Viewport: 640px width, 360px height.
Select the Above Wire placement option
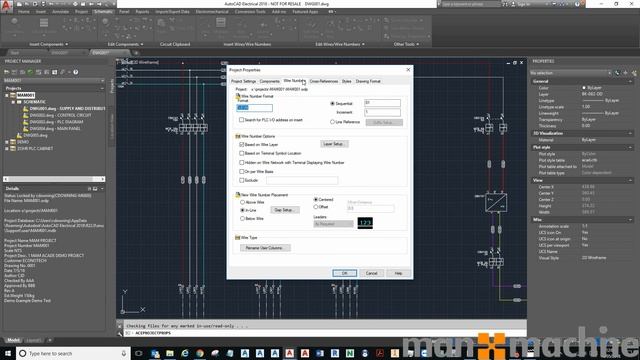tap(242, 202)
